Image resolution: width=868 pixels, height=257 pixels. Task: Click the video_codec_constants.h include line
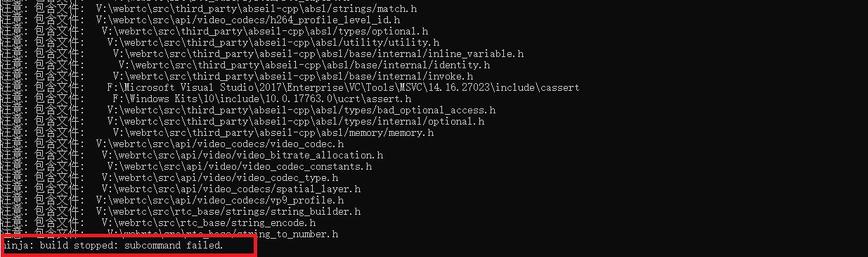pyautogui.click(x=186, y=167)
